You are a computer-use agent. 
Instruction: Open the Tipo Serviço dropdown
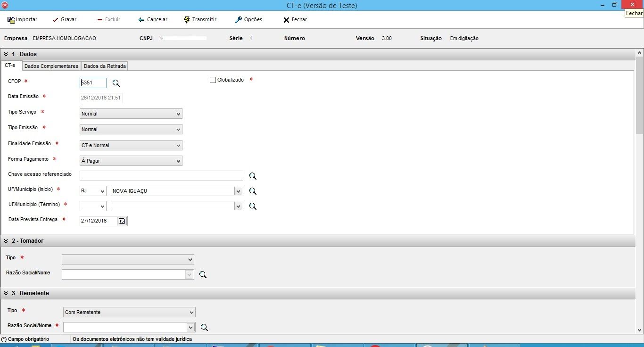point(131,114)
